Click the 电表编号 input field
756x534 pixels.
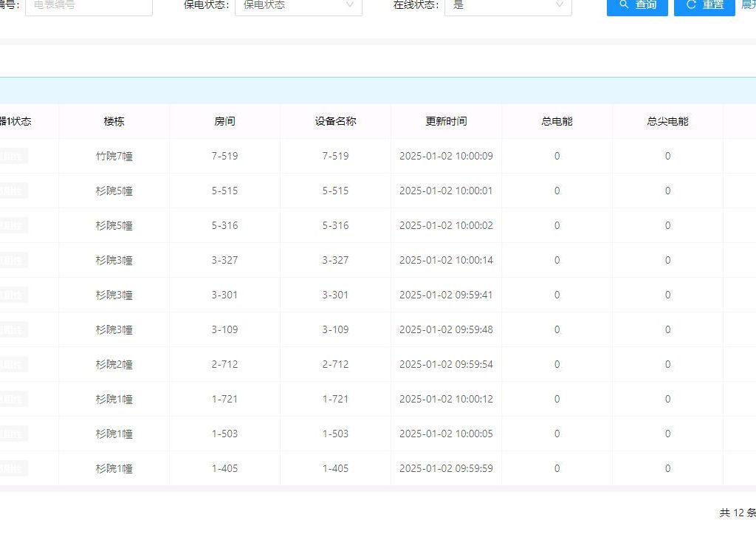click(x=89, y=6)
